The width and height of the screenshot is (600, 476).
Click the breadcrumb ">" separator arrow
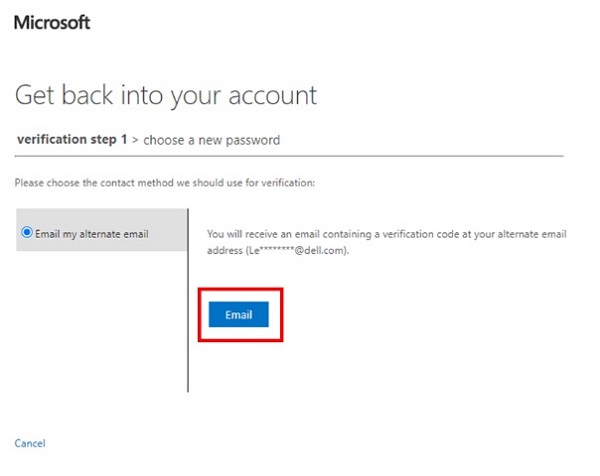[135, 140]
